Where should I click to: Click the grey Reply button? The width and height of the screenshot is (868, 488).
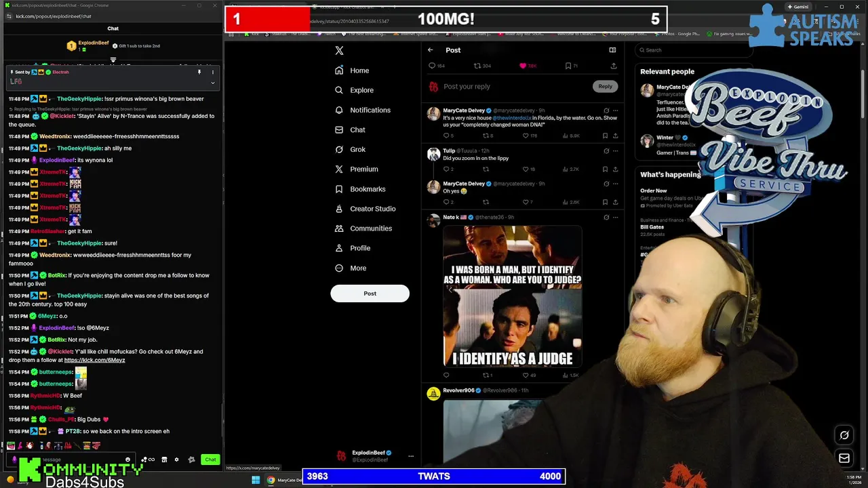605,86
